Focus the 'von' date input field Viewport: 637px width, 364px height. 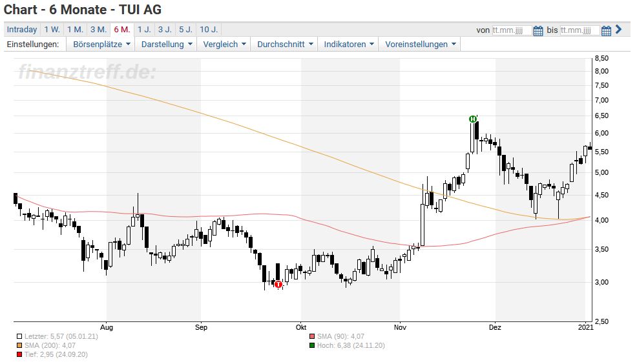pos(512,30)
